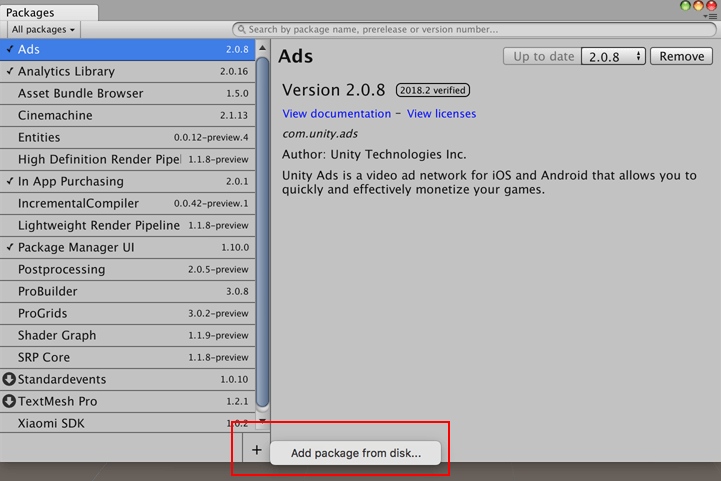Image resolution: width=721 pixels, height=481 pixels.
Task: Select the ProGrids package
Action: click(x=127, y=313)
